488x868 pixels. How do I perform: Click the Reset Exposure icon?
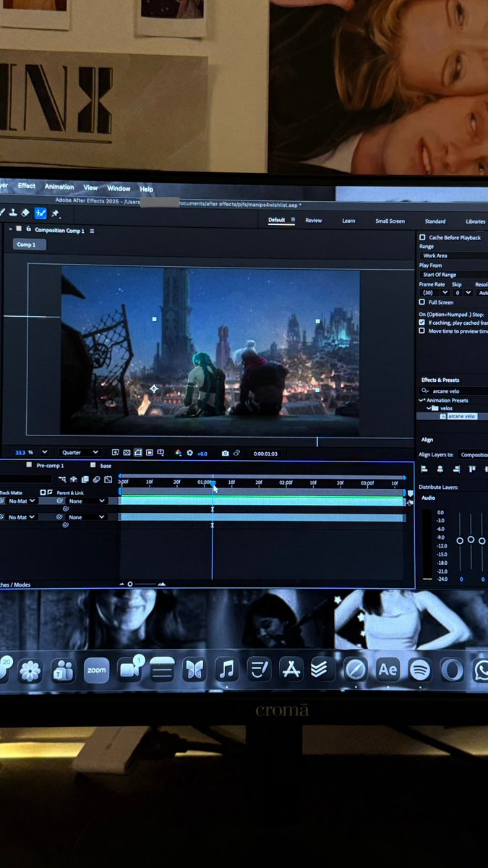pyautogui.click(x=190, y=453)
